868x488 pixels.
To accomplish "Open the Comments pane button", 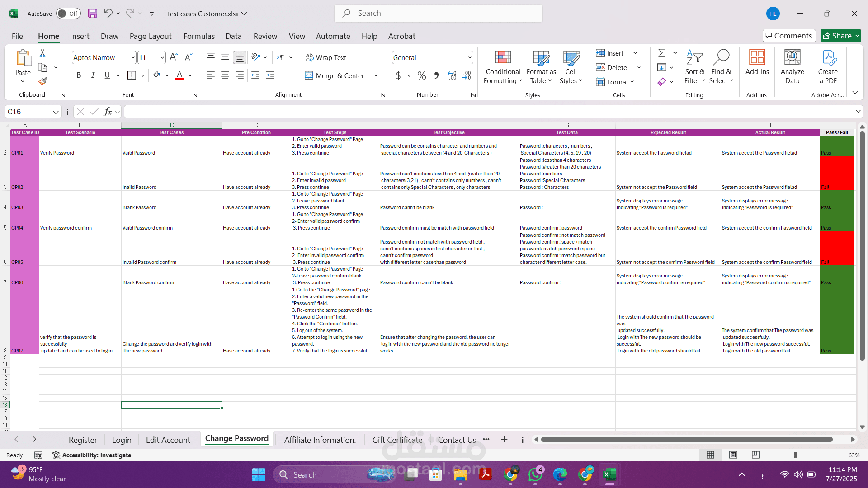I will pos(789,36).
